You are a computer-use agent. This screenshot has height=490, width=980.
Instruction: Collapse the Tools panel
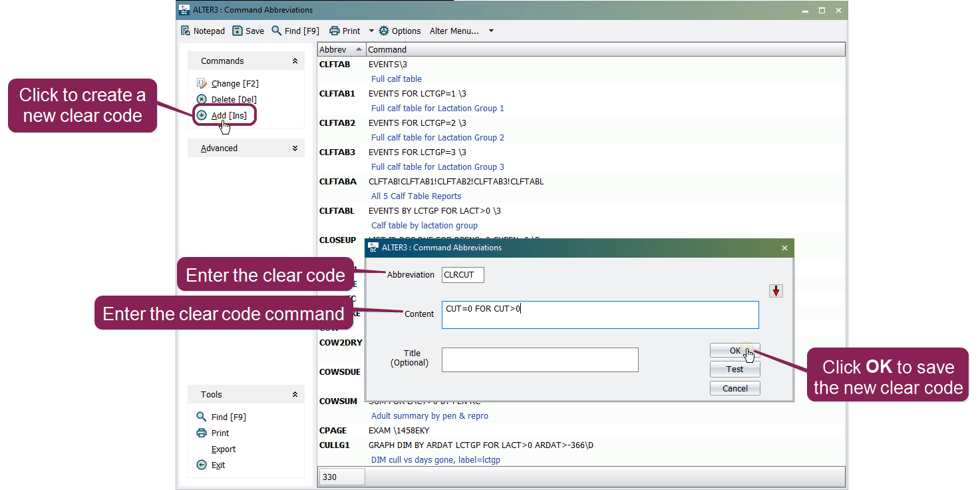pyautogui.click(x=295, y=395)
